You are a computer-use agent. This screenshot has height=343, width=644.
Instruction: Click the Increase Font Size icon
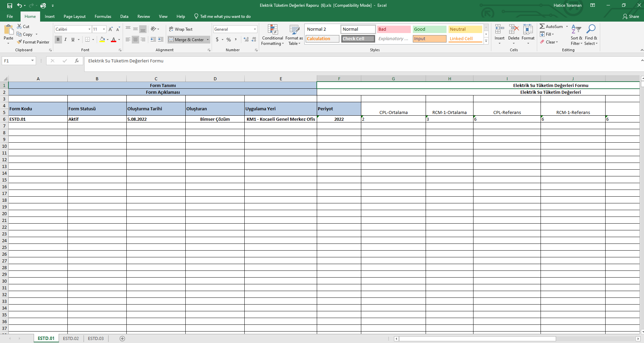111,29
